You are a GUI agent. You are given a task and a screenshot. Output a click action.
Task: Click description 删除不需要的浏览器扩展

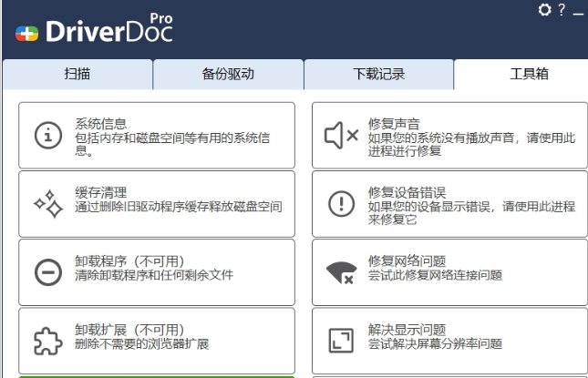(x=141, y=344)
